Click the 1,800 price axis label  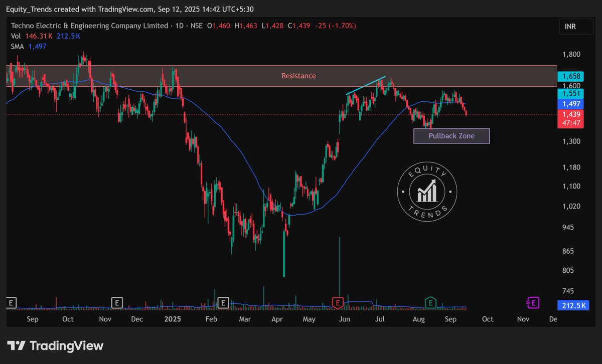coord(571,54)
